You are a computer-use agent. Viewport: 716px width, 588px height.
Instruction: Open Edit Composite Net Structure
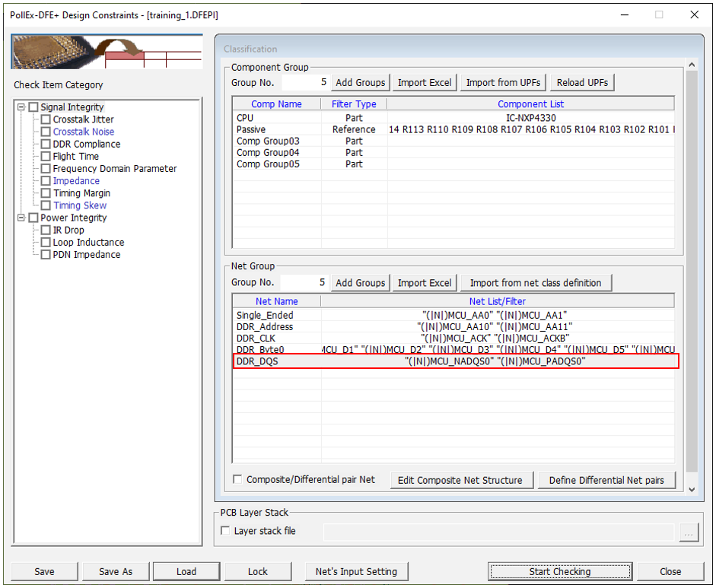tap(460, 480)
